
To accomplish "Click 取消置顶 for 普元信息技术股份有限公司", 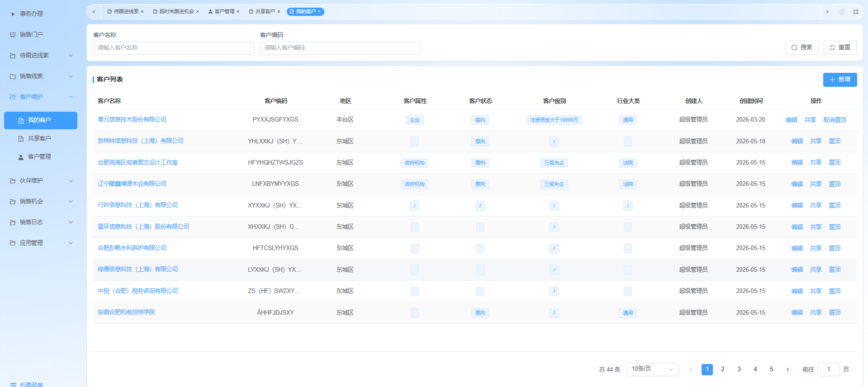I will coord(835,120).
